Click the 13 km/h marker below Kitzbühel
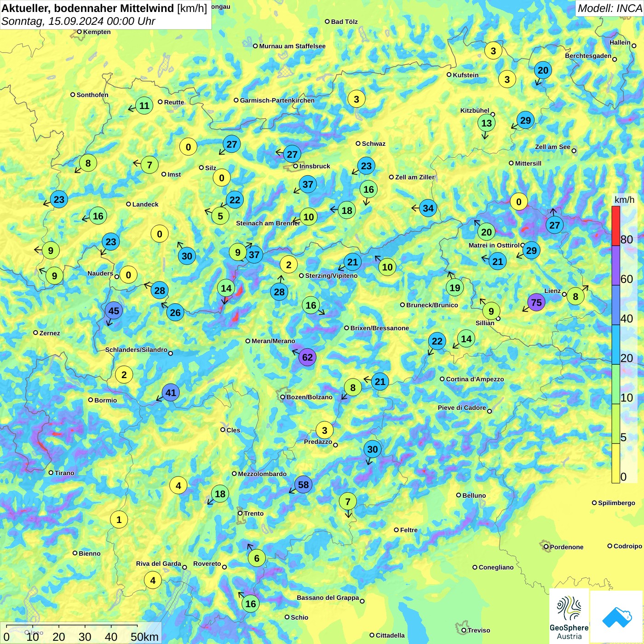The image size is (644, 644). click(x=486, y=123)
